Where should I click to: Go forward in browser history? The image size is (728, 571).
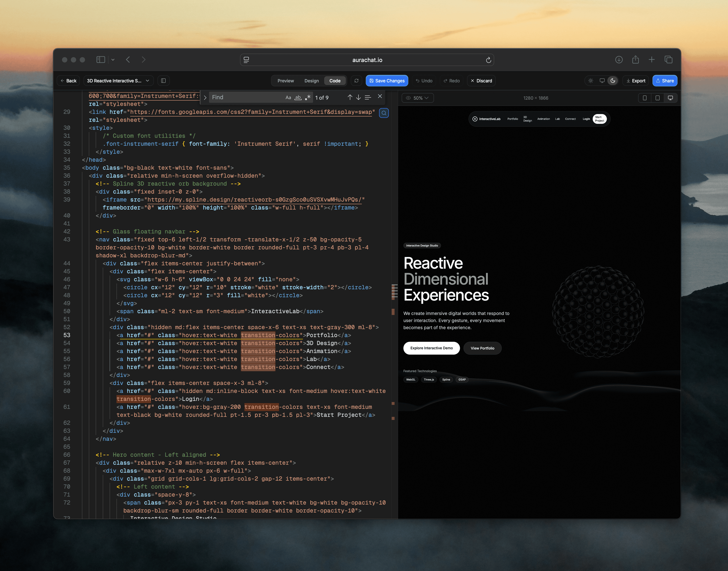144,60
